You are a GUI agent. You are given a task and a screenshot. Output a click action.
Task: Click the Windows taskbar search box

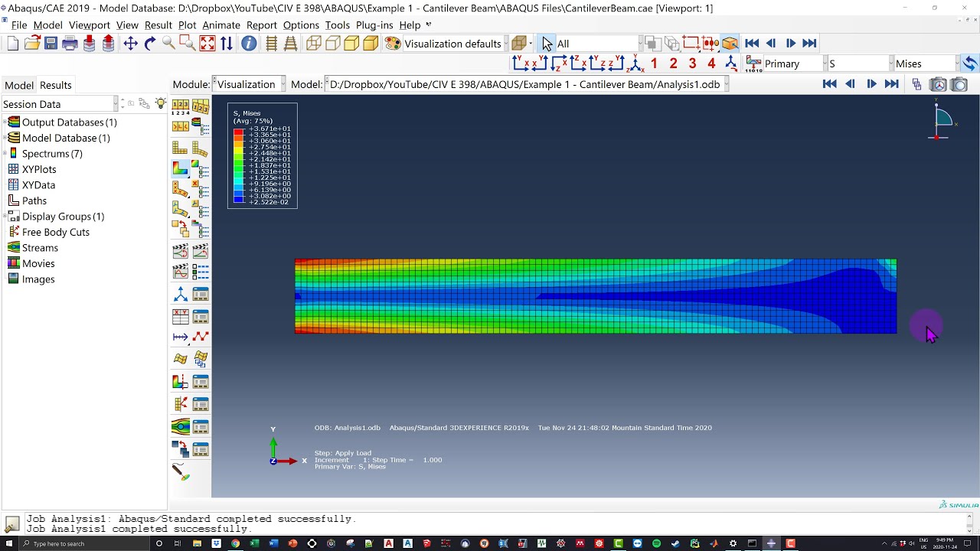coord(84,543)
